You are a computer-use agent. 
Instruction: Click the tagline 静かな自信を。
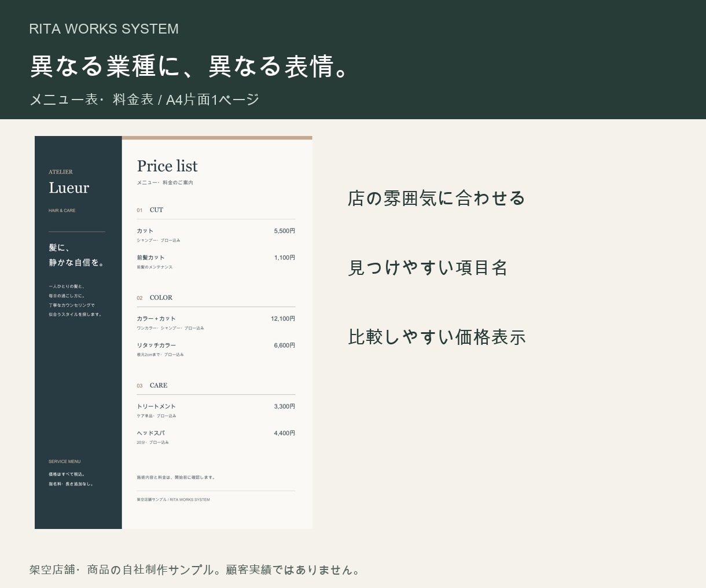(x=77, y=262)
